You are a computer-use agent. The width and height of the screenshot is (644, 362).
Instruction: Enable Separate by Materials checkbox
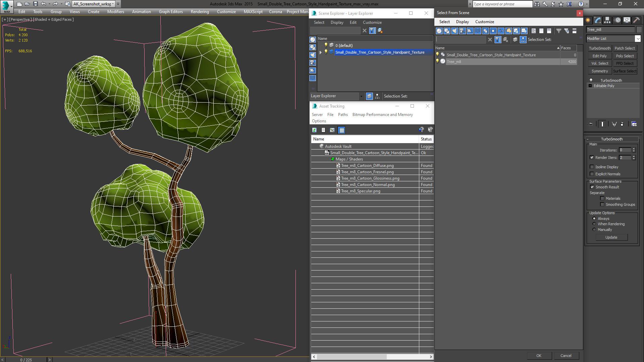602,198
